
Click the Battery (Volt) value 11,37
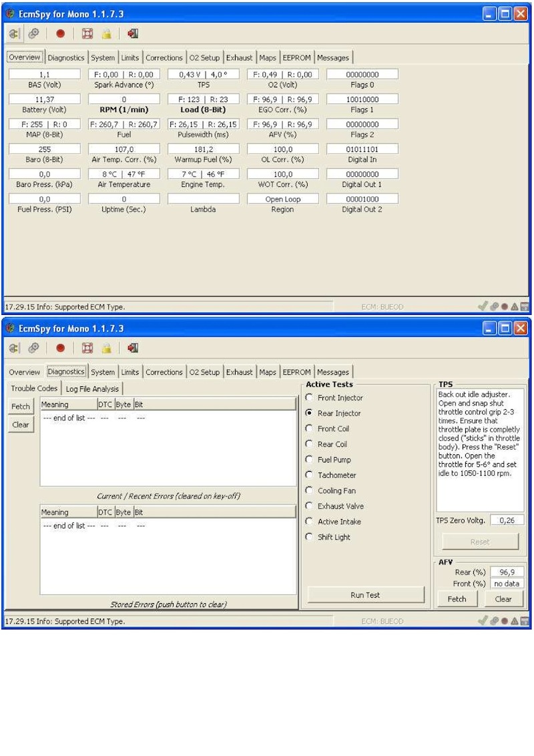tap(44, 99)
